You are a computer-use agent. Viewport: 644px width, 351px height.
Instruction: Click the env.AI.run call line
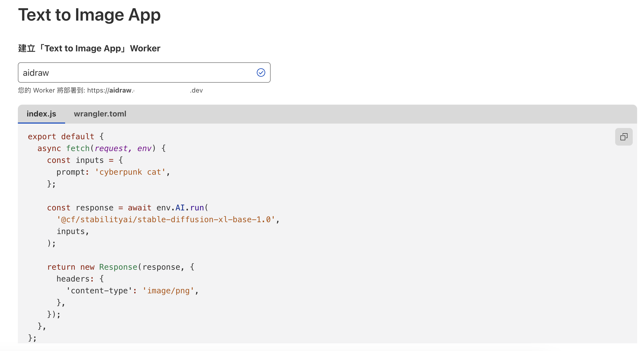[128, 208]
